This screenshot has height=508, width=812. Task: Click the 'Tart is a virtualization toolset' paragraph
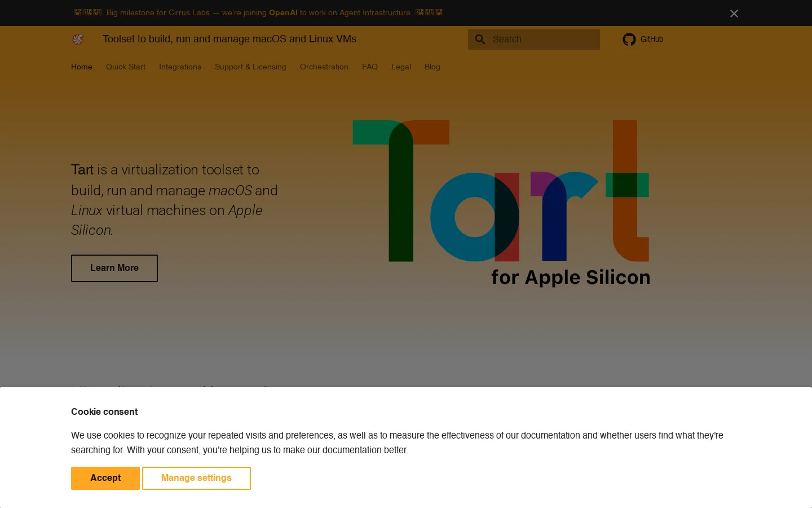click(x=175, y=200)
